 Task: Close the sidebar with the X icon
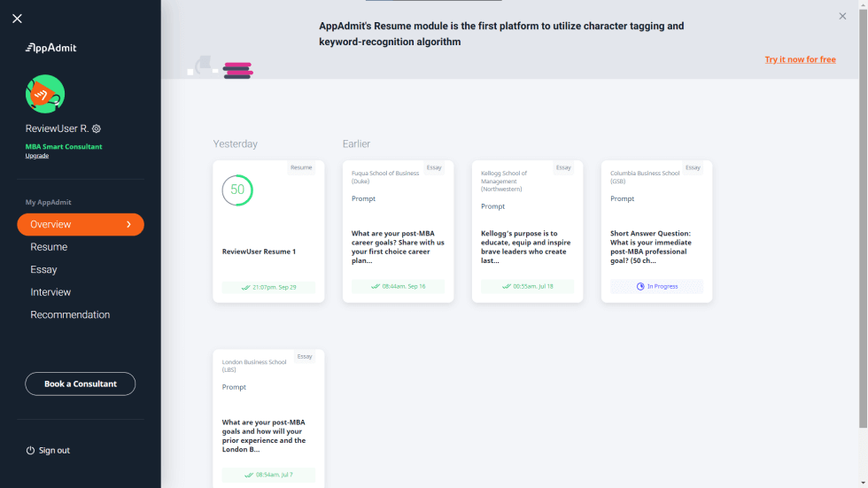[17, 19]
